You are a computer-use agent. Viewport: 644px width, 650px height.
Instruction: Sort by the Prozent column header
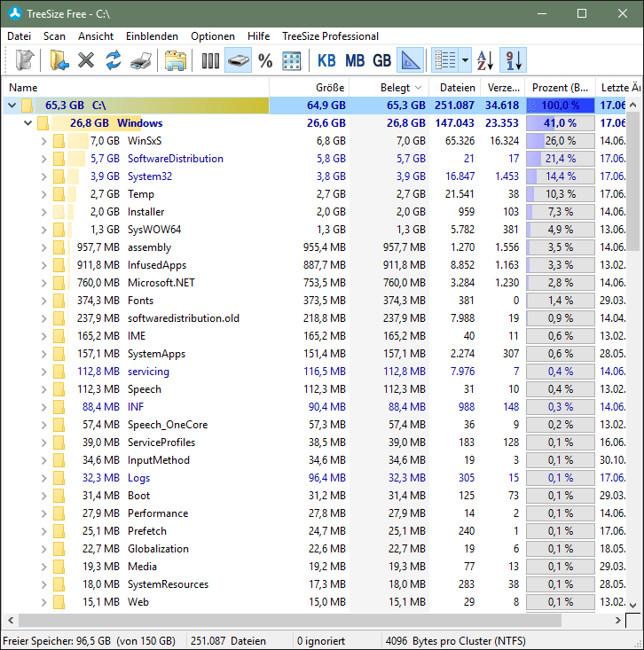pyautogui.click(x=561, y=88)
